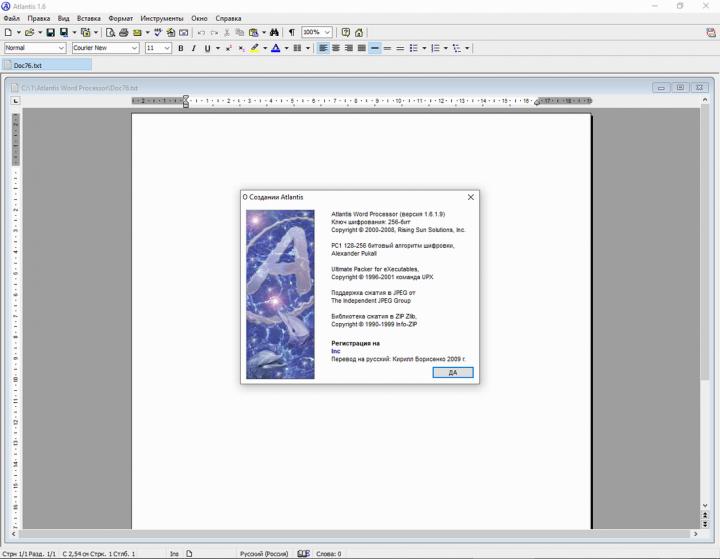The width and height of the screenshot is (720, 559).
Task: Open the Файл menu
Action: pos(11,18)
